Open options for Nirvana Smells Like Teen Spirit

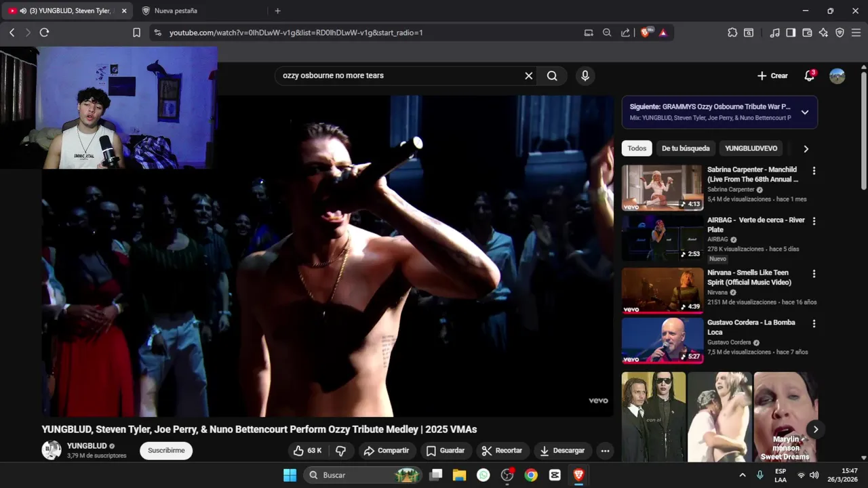coord(814,274)
